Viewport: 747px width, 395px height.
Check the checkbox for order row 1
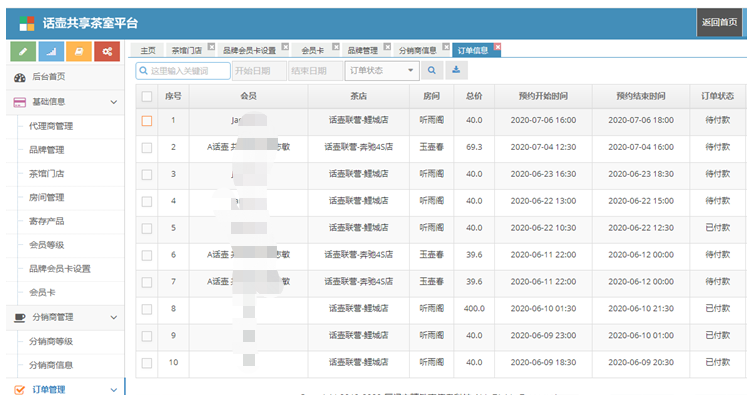click(x=147, y=121)
